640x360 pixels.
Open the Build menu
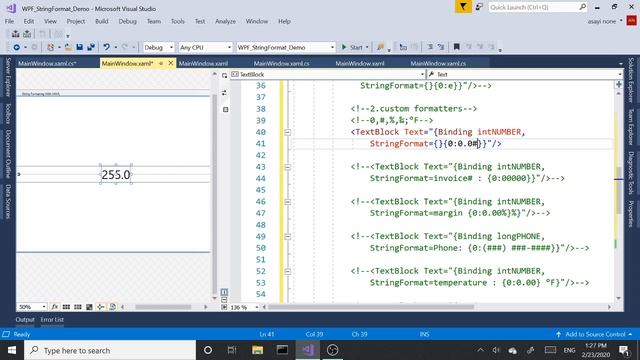click(102, 21)
